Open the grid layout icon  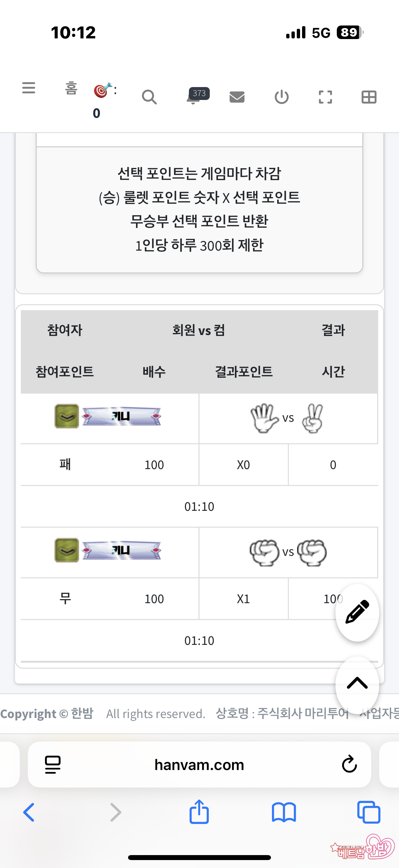click(x=369, y=97)
